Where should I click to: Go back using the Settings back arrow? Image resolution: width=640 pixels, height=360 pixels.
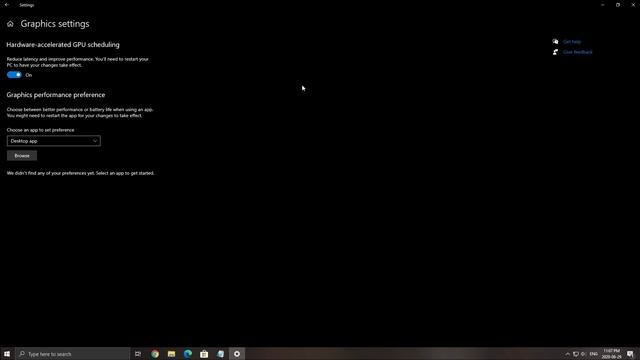7,5
